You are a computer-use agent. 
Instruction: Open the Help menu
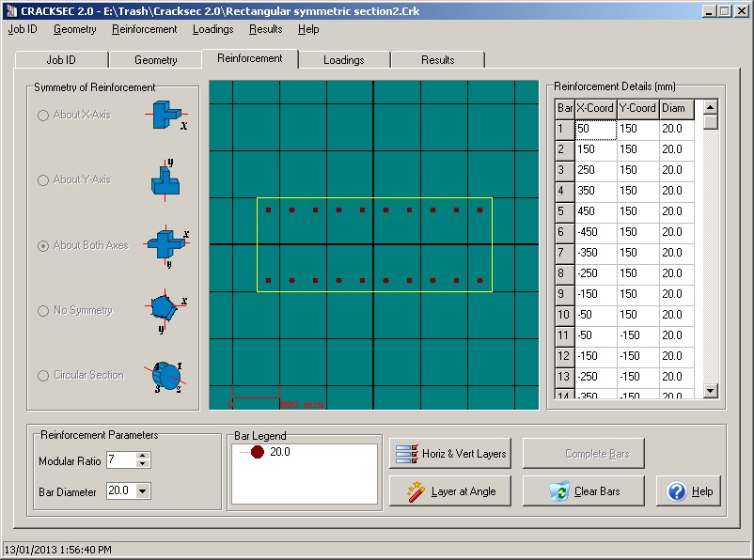coord(308,29)
